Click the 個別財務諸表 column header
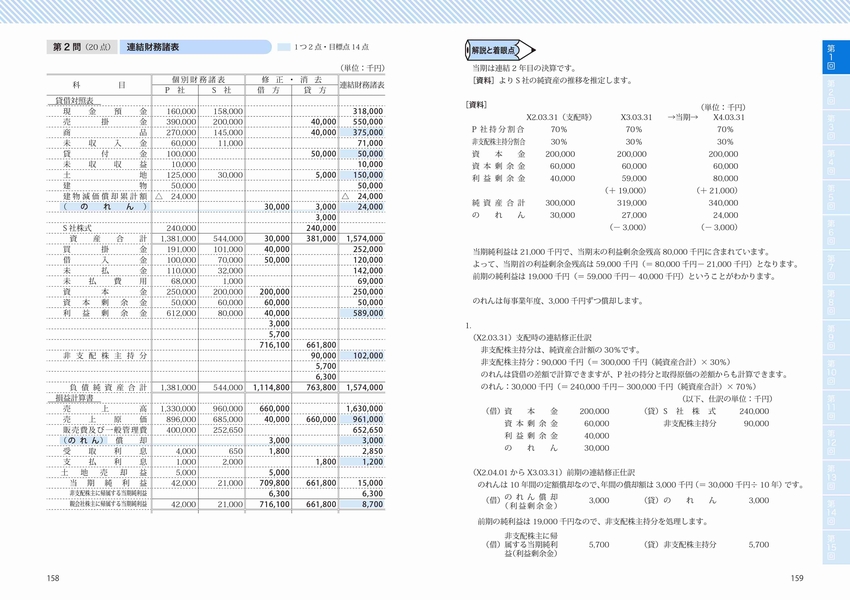Image resolution: width=850 pixels, height=600 pixels. point(198,80)
